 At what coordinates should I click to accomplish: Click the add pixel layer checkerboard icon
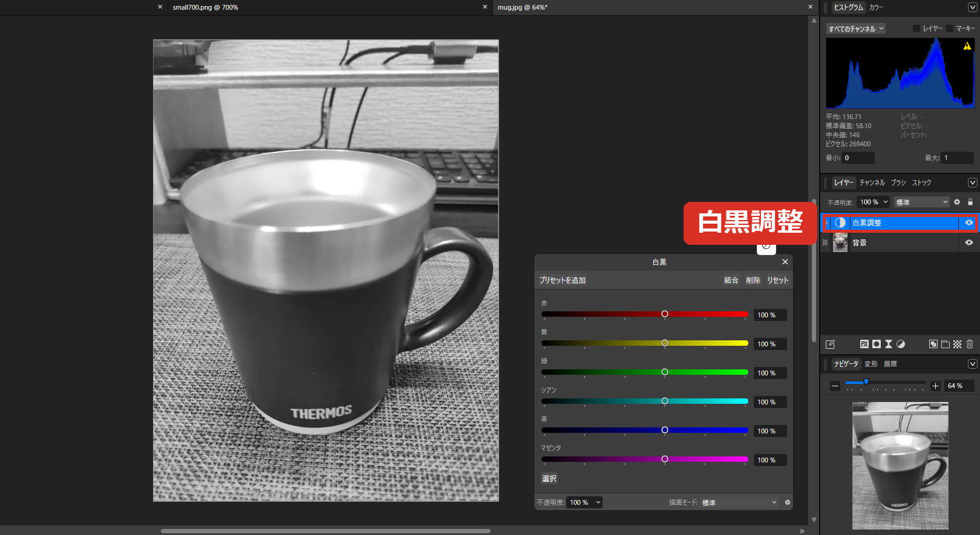pos(957,344)
